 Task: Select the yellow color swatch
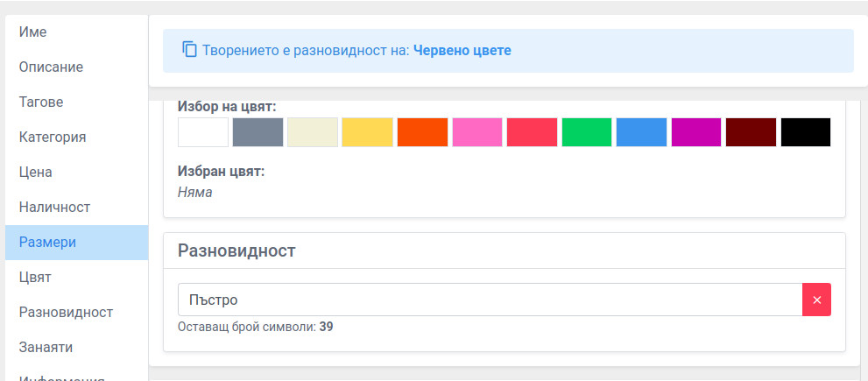pyautogui.click(x=367, y=132)
